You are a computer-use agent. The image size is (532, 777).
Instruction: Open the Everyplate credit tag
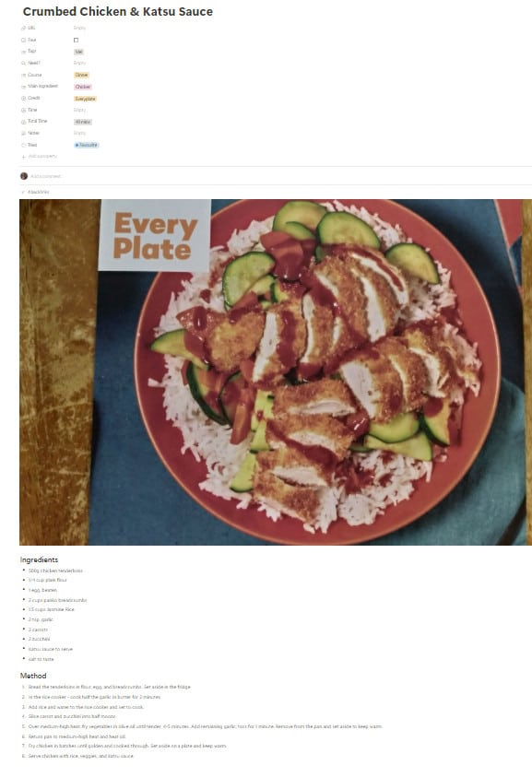pyautogui.click(x=85, y=99)
